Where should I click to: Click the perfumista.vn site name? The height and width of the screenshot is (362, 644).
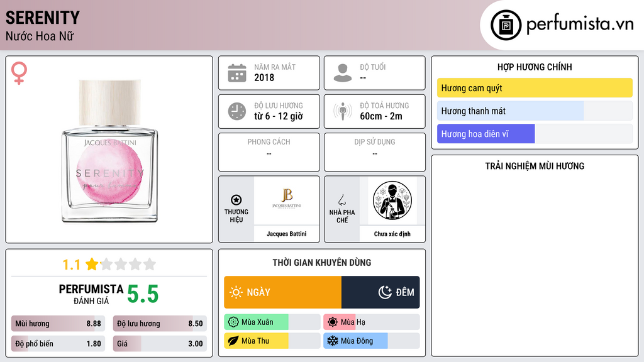[x=580, y=25]
